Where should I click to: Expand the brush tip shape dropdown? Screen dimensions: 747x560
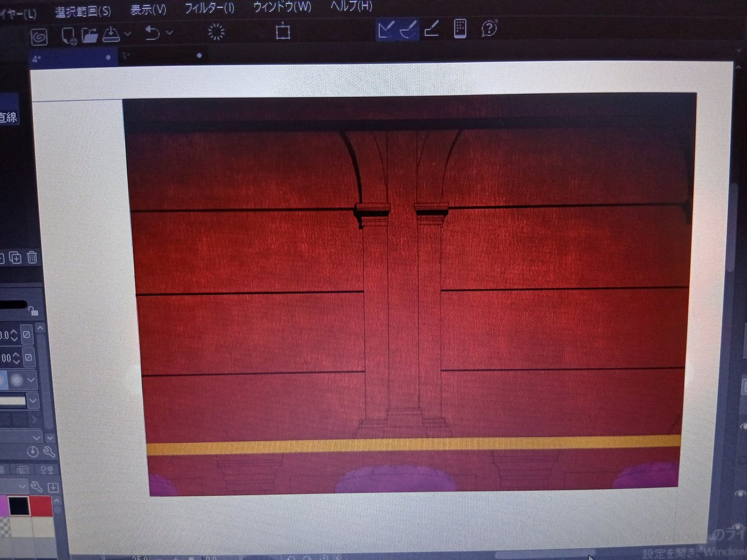31,380
